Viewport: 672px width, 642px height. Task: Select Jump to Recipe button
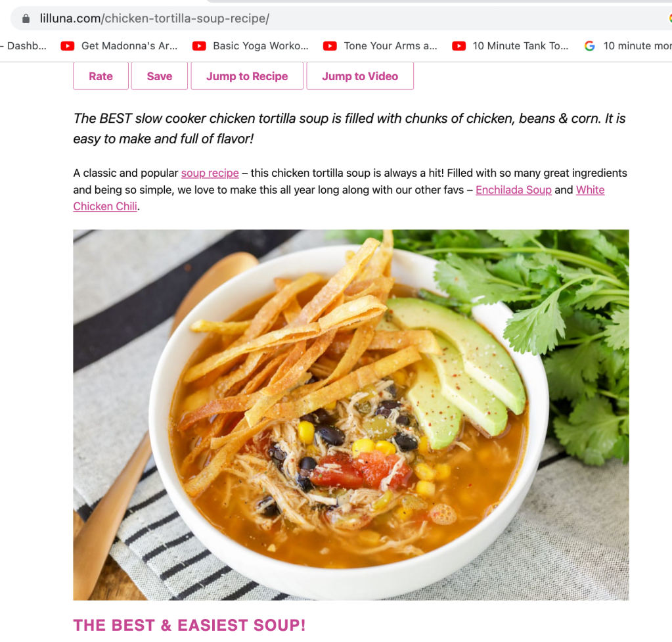click(x=247, y=76)
